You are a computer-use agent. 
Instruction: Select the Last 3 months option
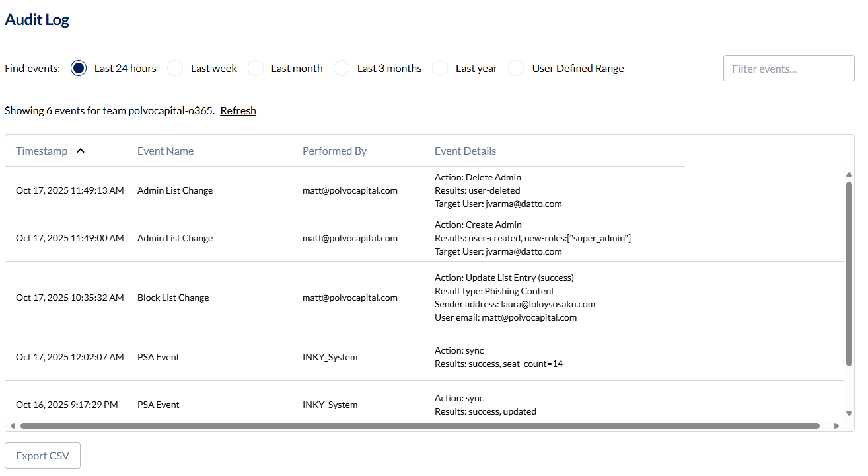click(342, 68)
